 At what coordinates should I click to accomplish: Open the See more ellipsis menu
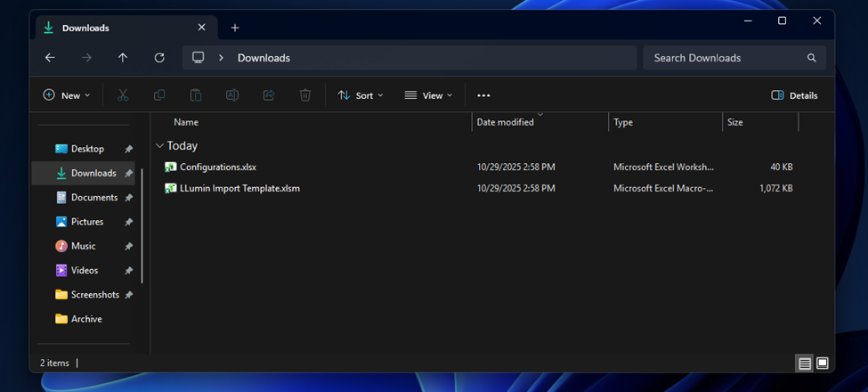point(483,95)
